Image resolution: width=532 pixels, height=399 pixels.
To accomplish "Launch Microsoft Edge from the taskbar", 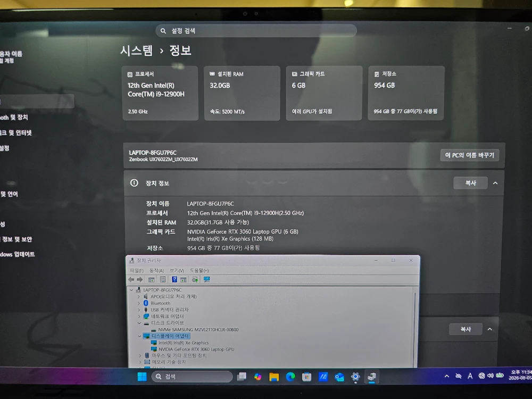I will (x=290, y=377).
